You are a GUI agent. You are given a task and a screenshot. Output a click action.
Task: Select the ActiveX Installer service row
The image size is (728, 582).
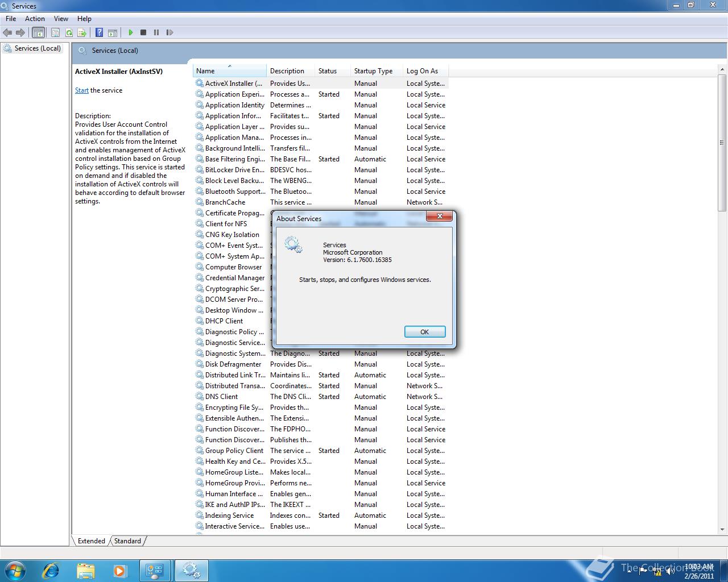pos(321,84)
